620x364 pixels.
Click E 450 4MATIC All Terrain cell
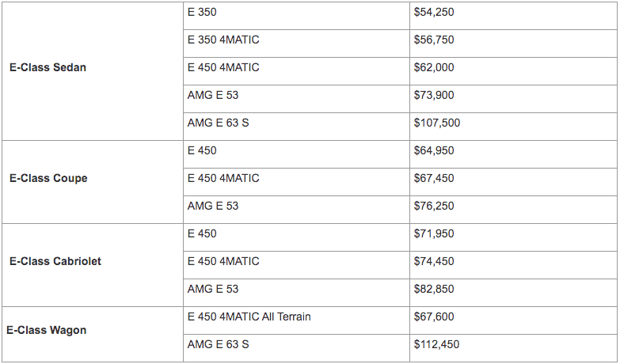click(297, 320)
